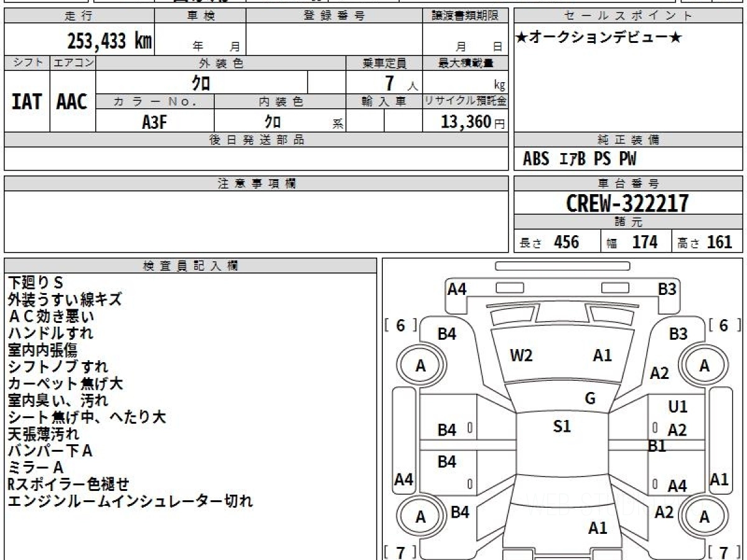Viewport: 747px width, 560px height.
Task: Click the U1 mark on the right door
Action: [677, 407]
